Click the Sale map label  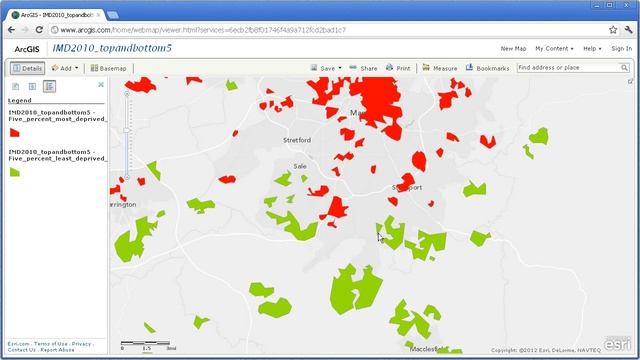300,166
